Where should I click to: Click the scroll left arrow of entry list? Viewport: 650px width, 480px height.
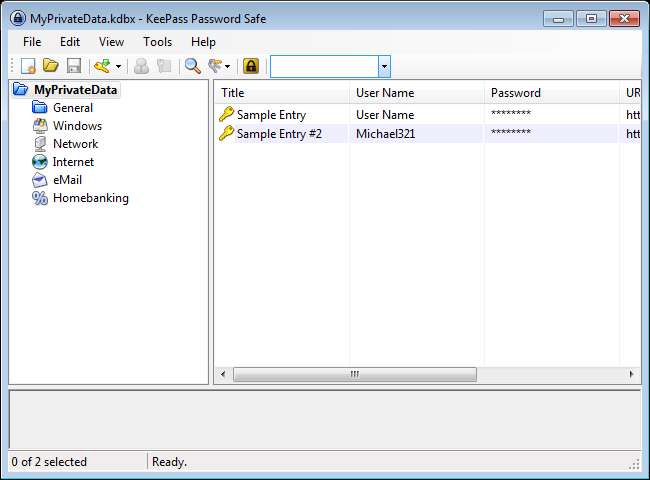[223, 374]
